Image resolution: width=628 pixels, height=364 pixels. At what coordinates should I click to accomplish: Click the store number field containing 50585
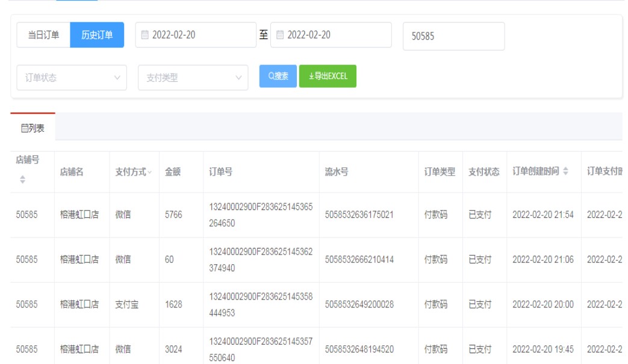click(453, 36)
